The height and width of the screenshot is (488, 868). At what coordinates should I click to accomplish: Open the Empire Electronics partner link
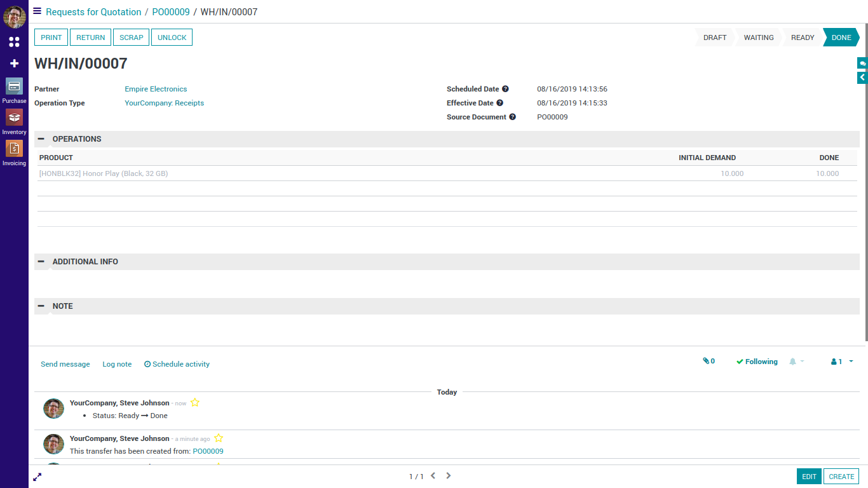156,89
